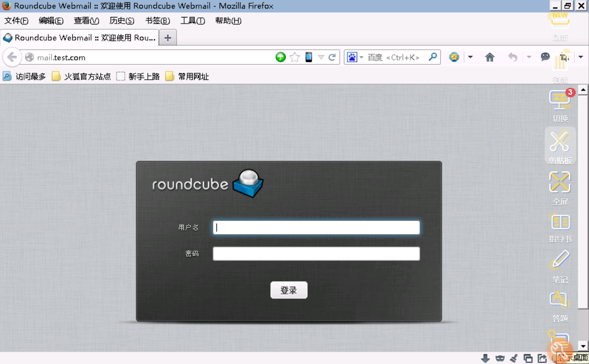This screenshot has width=589, height=364.
Task: Click the browser back arrow button
Action: 12,57
